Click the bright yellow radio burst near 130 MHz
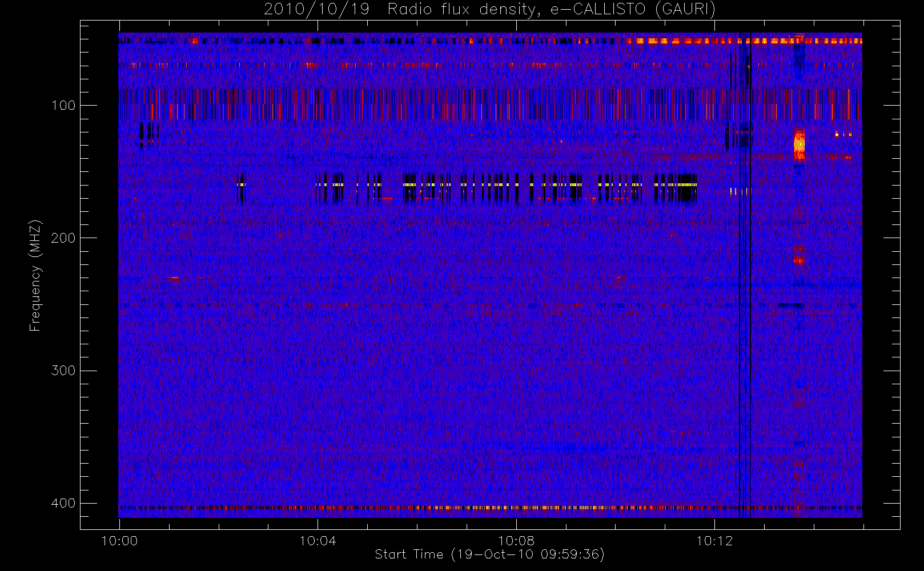The height and width of the screenshot is (571, 924). click(x=799, y=144)
